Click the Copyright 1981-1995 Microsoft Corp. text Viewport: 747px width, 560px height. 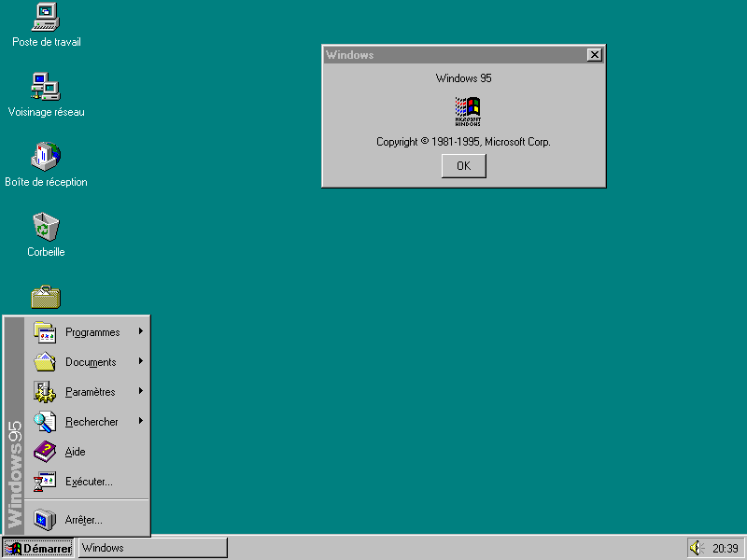(463, 142)
